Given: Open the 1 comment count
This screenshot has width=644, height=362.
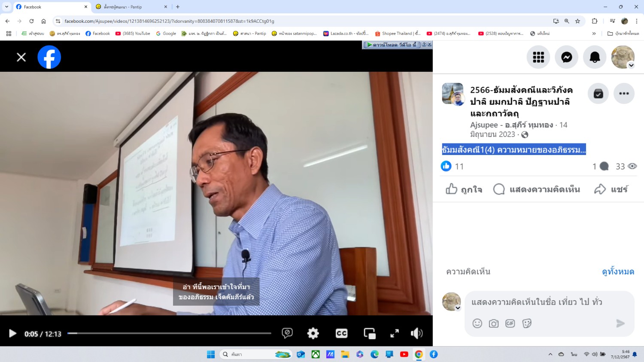Looking at the screenshot, I should point(600,166).
